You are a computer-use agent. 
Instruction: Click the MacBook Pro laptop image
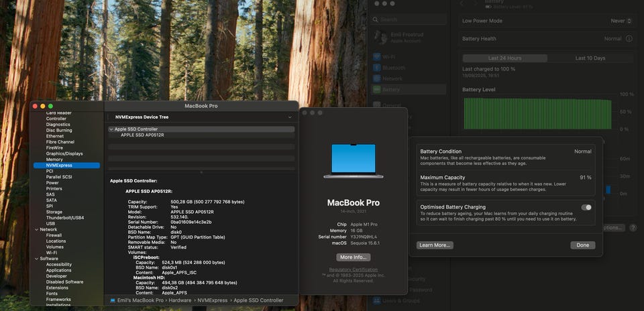tap(353, 161)
